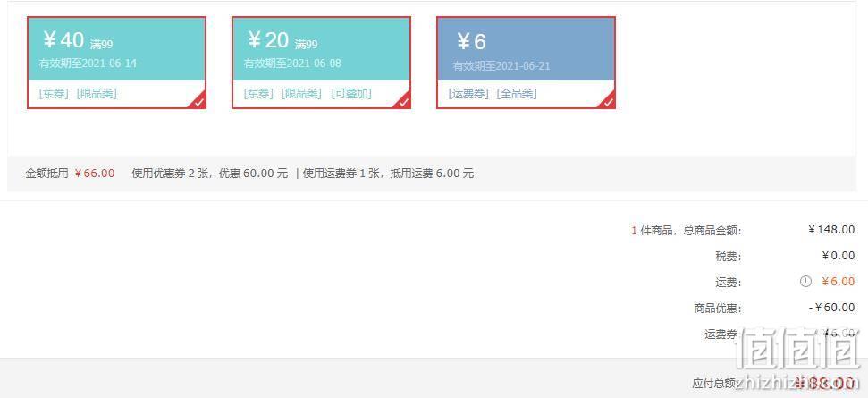Click 东券 tag on the ¥40 coupon
Screen dimensions: 868x398
54,94
